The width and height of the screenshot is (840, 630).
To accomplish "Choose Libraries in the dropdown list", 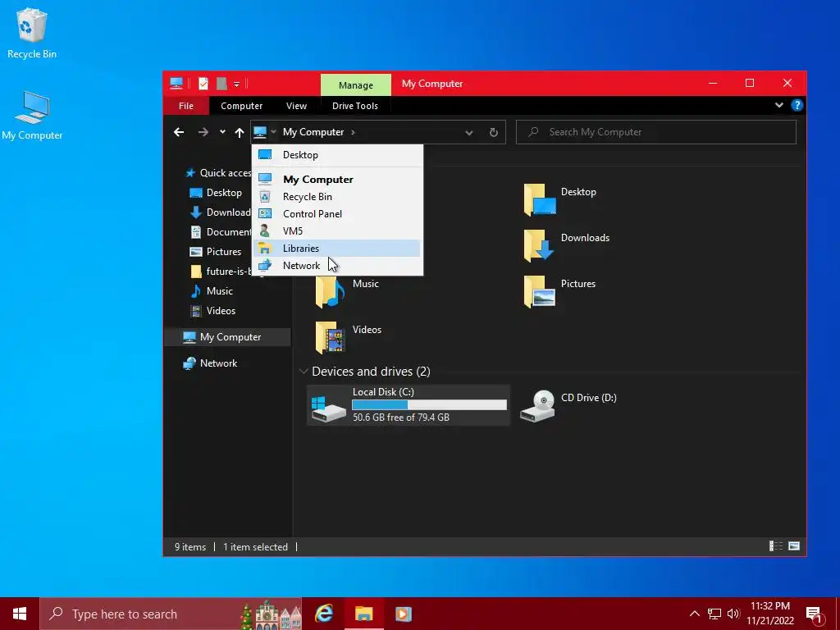I will click(337, 248).
